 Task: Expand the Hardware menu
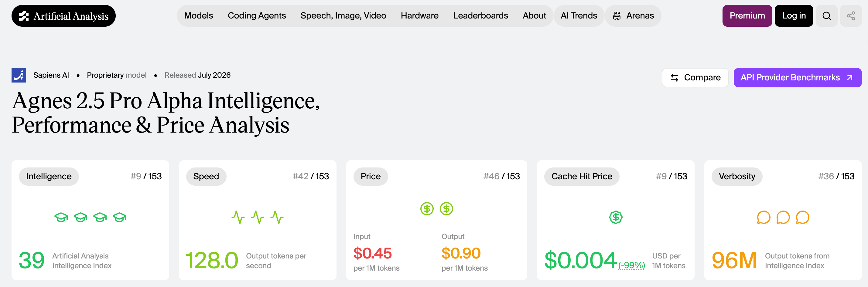point(419,16)
